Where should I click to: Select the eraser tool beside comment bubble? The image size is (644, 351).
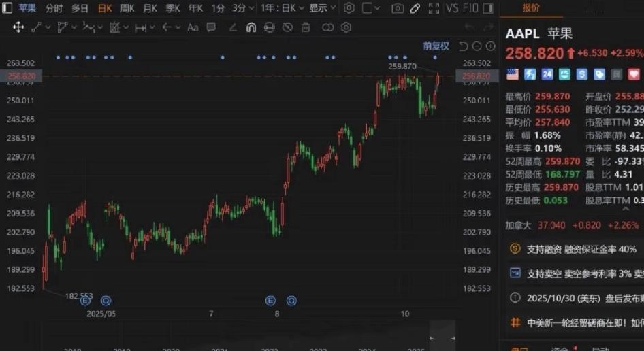[x=233, y=27]
